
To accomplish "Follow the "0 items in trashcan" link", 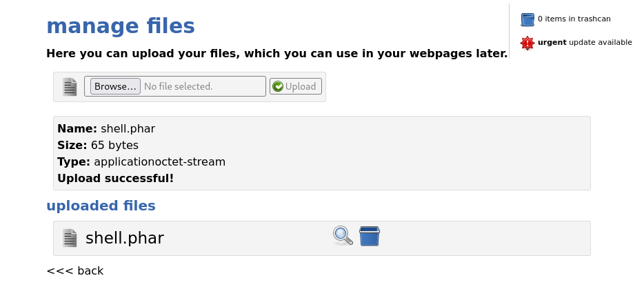I will click(574, 19).
